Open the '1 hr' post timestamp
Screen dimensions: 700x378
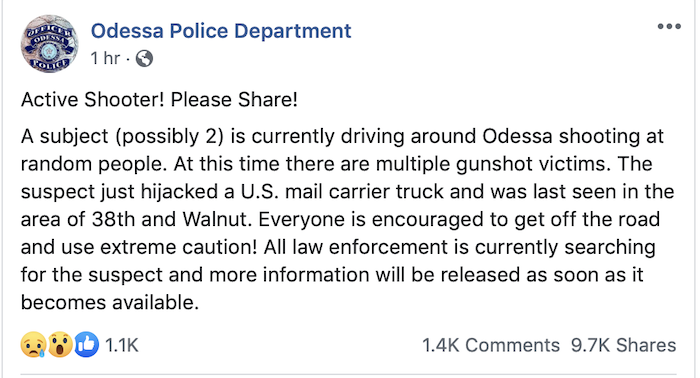[x=105, y=58]
